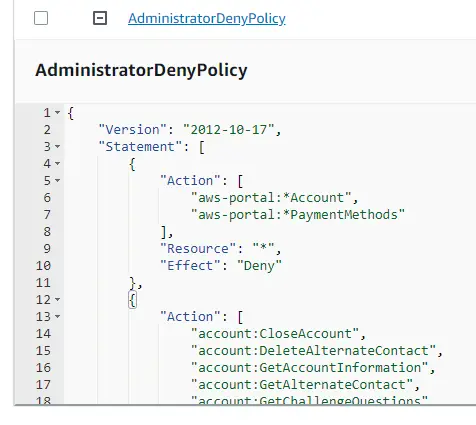
Task: Fold the second statement object at line 12
Action: (x=58, y=300)
